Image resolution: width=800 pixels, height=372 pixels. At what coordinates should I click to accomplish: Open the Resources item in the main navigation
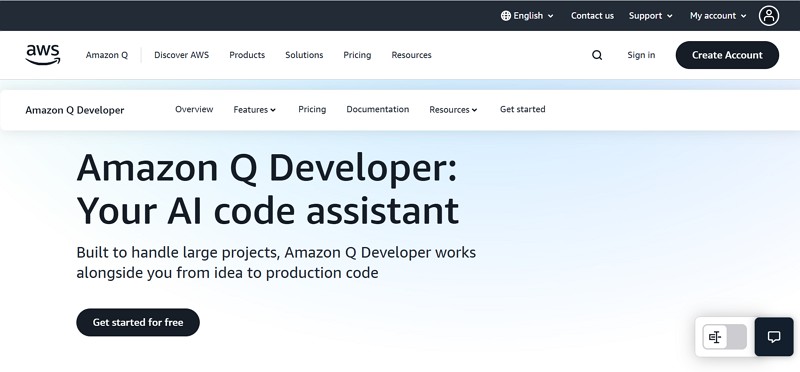pyautogui.click(x=411, y=55)
